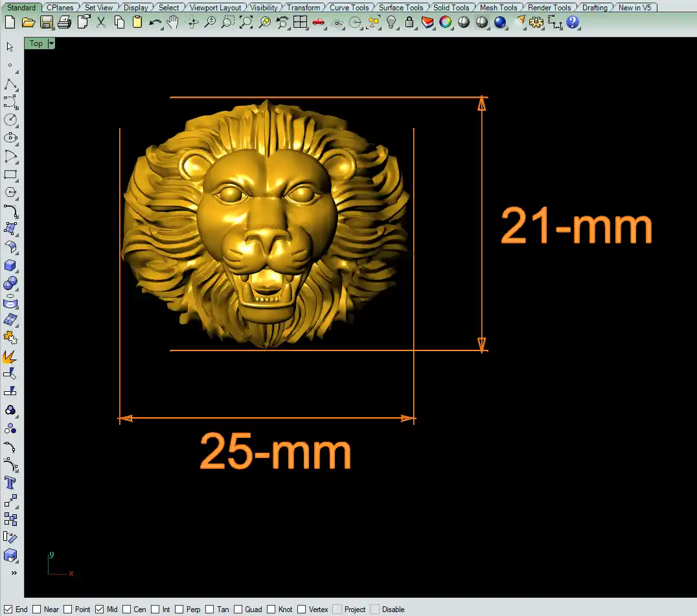Open the Drafting toolbar tab
The height and width of the screenshot is (616, 697).
pos(594,7)
